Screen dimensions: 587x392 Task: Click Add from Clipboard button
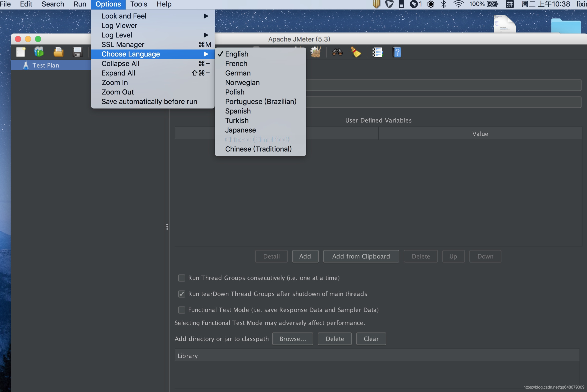[361, 256]
